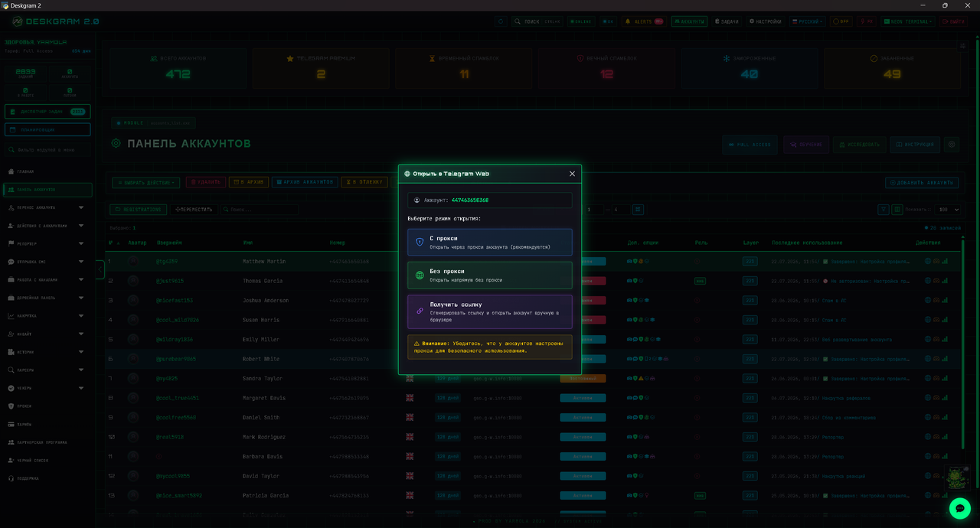
Task: Click the Архив аккаунтов button
Action: (304, 182)
